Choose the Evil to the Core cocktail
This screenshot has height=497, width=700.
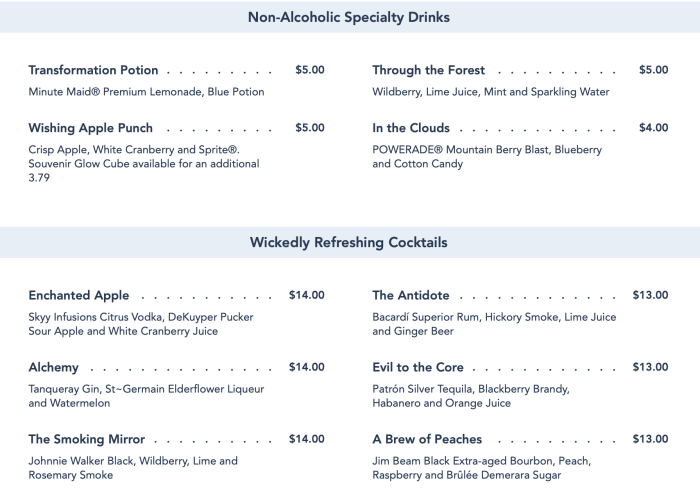coord(418,367)
